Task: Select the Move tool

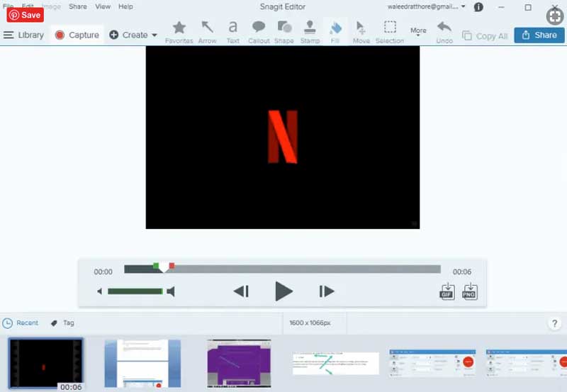Action: (361, 32)
